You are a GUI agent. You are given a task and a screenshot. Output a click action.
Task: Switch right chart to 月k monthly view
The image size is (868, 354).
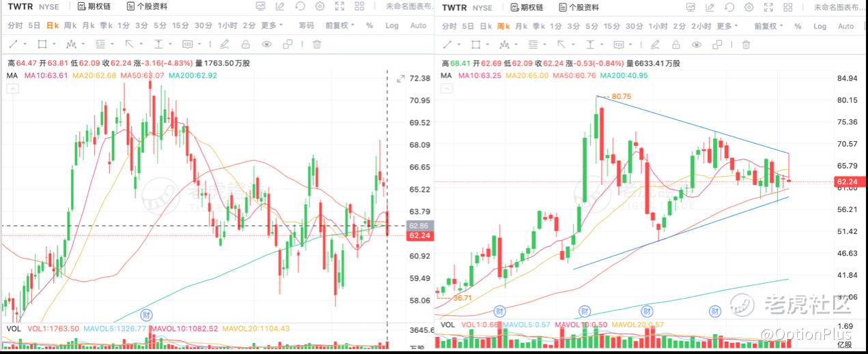521,26
